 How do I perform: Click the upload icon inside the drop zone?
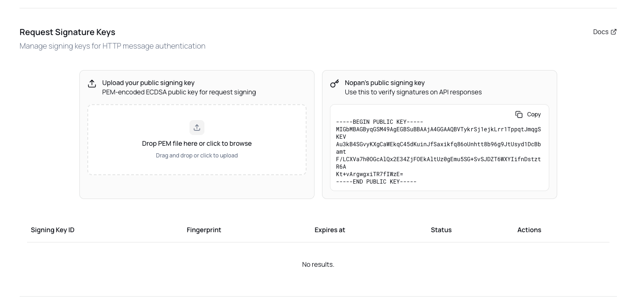pyautogui.click(x=197, y=128)
